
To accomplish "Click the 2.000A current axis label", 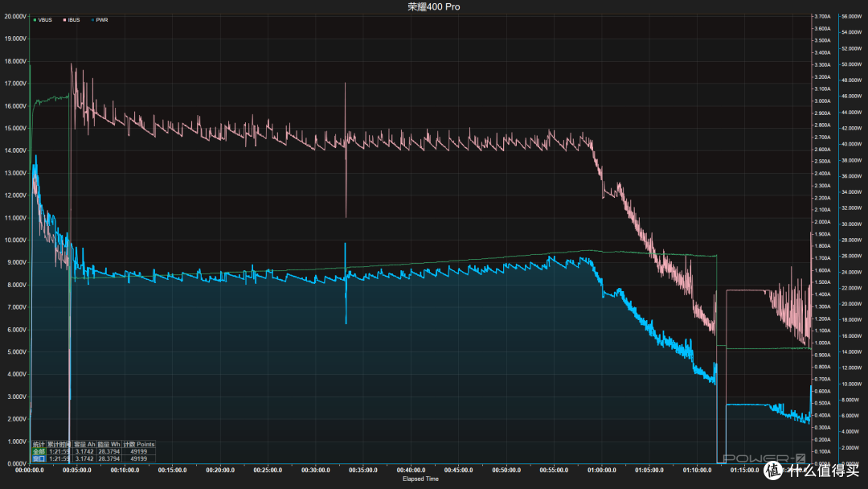I will point(823,222).
